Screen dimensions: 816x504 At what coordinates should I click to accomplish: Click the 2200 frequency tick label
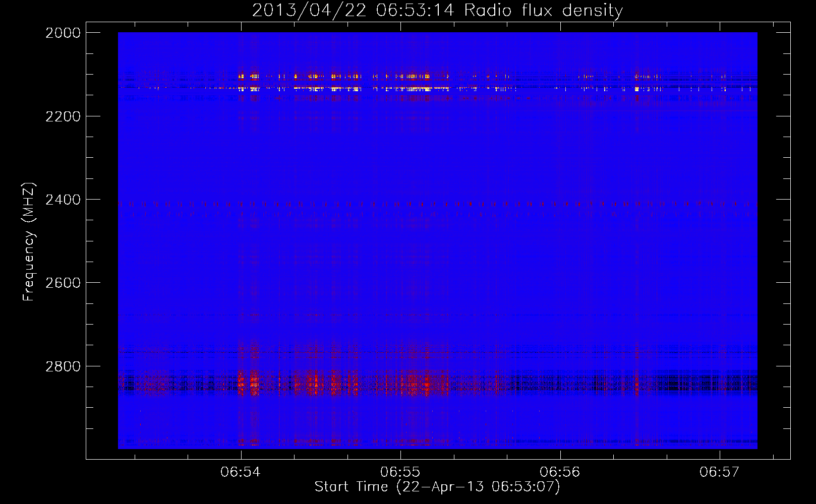tap(63, 116)
